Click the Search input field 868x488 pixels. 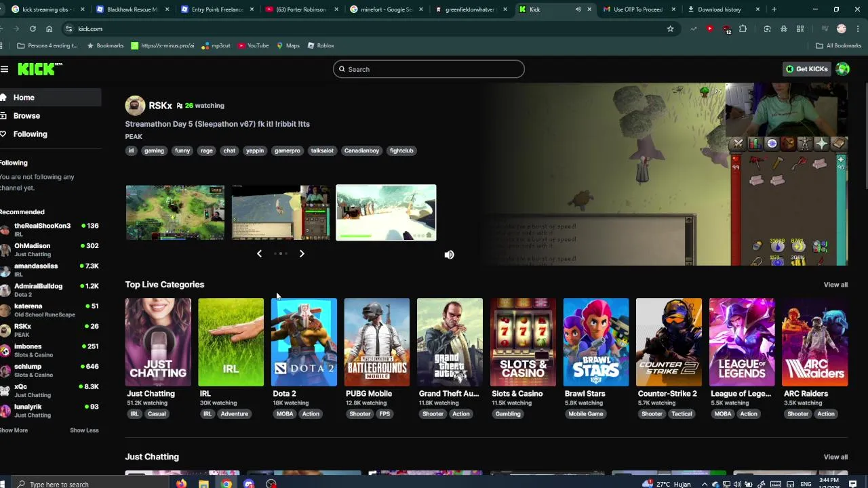429,69
